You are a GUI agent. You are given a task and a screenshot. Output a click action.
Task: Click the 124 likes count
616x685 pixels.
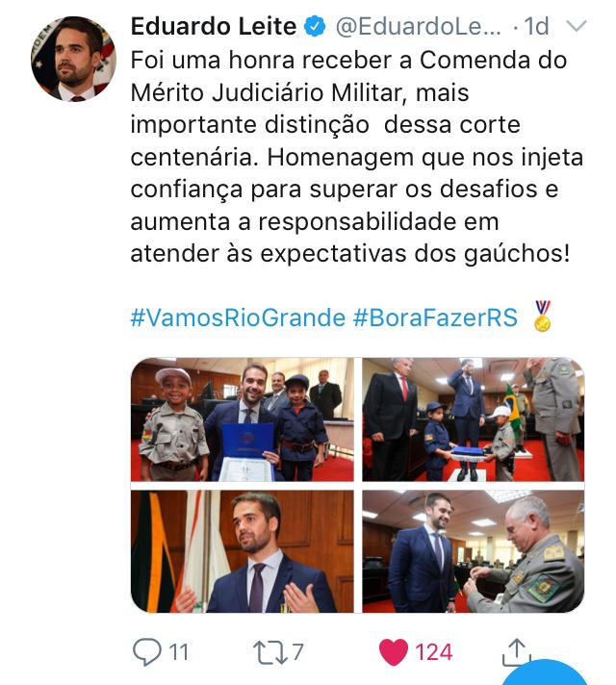coord(433,652)
